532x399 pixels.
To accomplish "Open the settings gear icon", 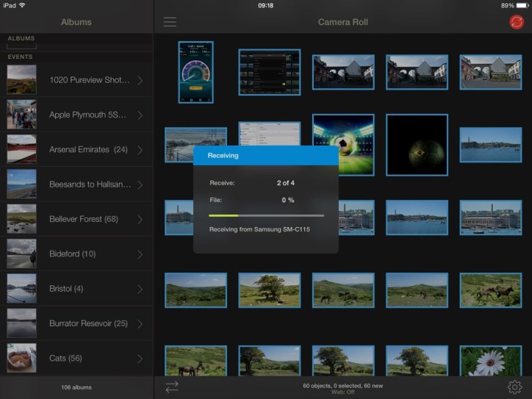I will click(x=514, y=387).
